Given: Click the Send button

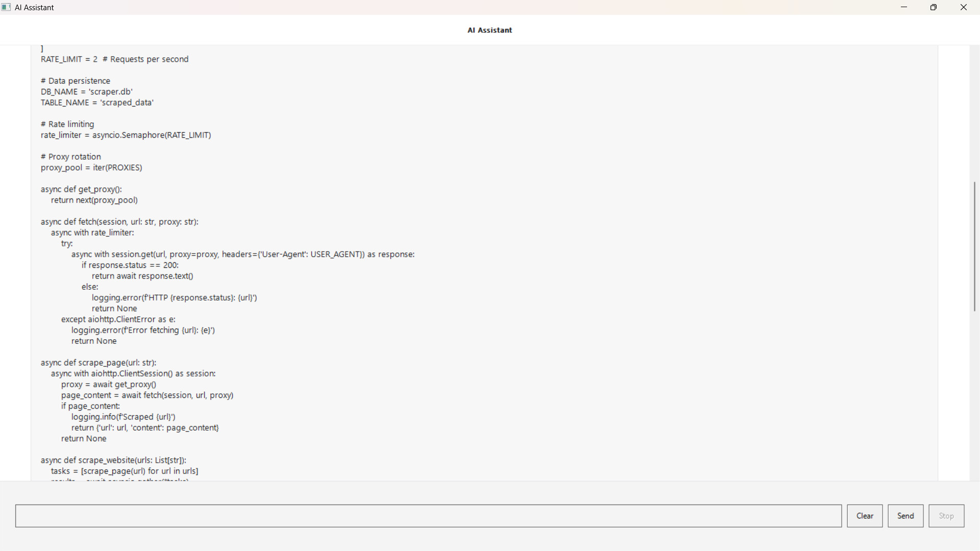Looking at the screenshot, I should pos(905,516).
